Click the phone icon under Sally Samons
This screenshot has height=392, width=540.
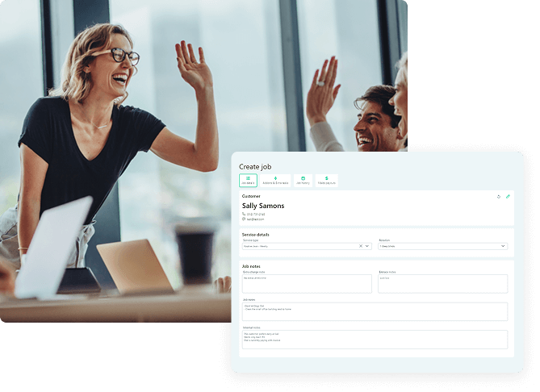point(244,214)
